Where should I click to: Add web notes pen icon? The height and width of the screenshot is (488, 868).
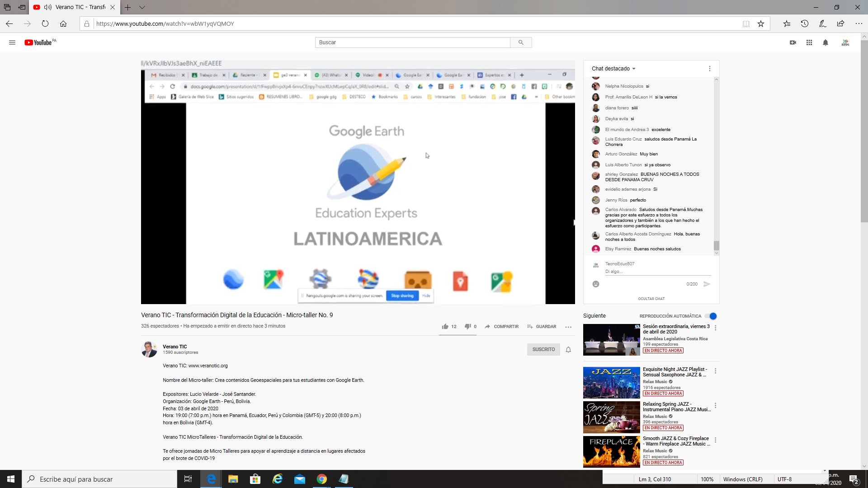[x=823, y=23]
